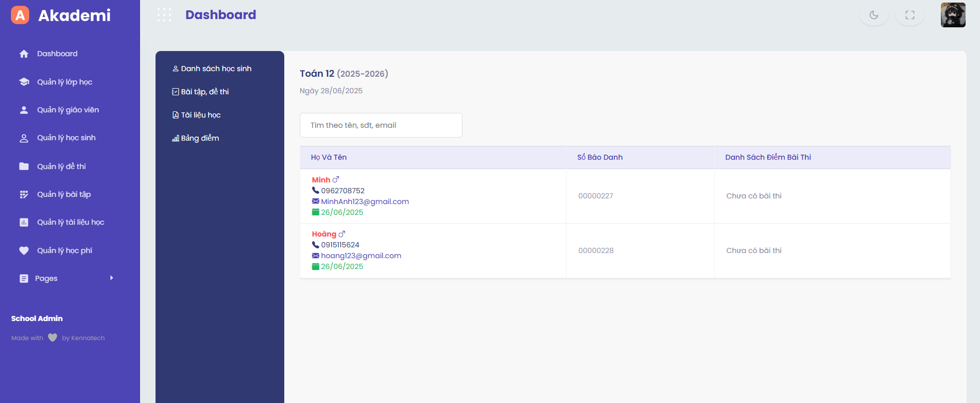Image resolution: width=980 pixels, height=403 pixels.
Task: Click the chart icon for tài liệu học
Action: 24,222
